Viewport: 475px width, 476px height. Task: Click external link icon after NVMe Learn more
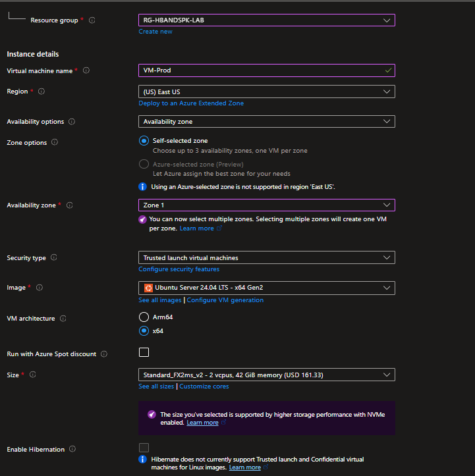(224, 422)
